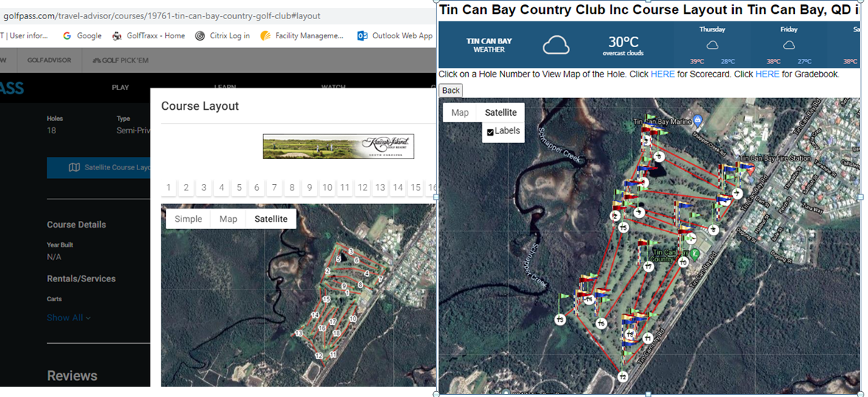Select hole 1 button in Course Layout
The width and height of the screenshot is (868, 397).
pyautogui.click(x=168, y=187)
